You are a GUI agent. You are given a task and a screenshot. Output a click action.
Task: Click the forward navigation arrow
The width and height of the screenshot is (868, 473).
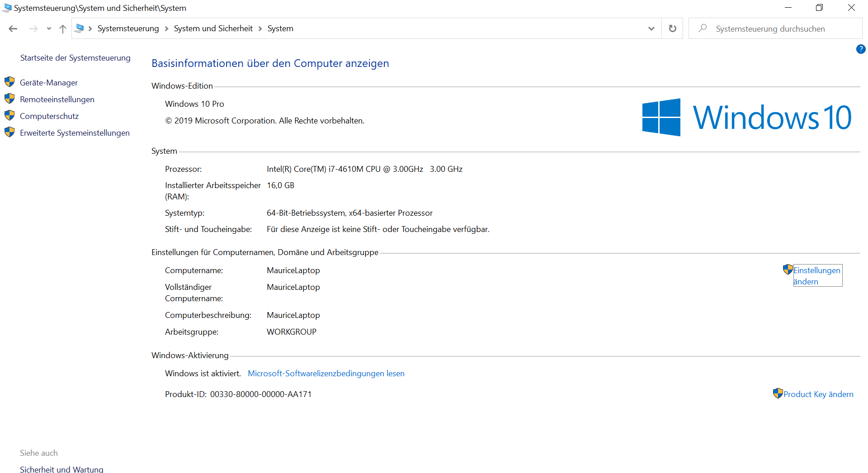[33, 28]
